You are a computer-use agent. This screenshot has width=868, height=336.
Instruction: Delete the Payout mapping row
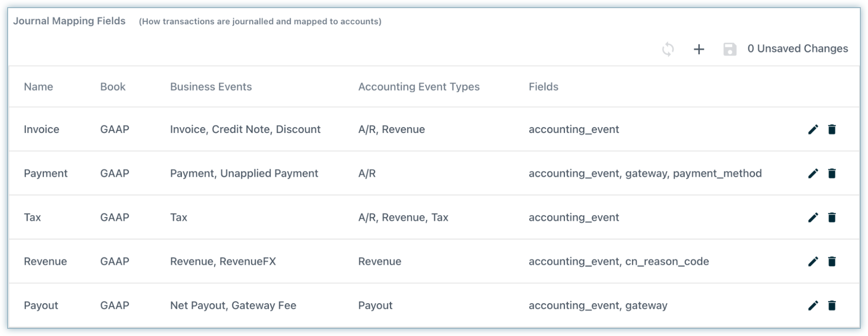point(832,305)
